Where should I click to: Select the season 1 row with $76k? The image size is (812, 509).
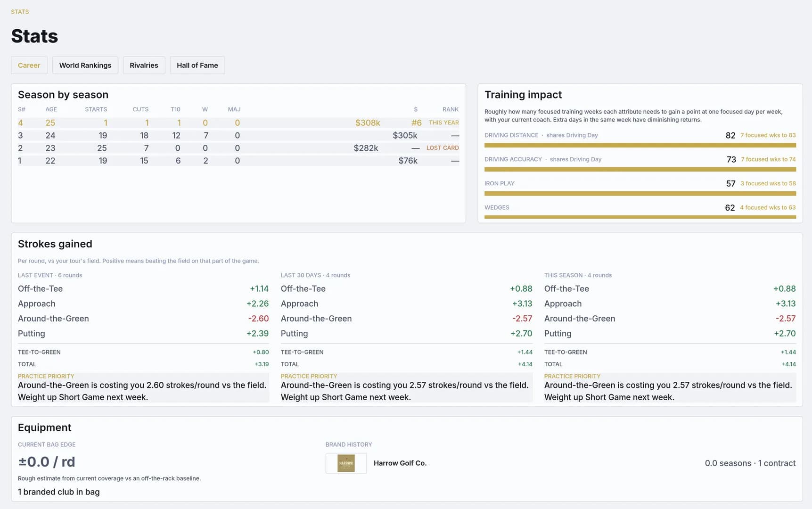[238, 161]
